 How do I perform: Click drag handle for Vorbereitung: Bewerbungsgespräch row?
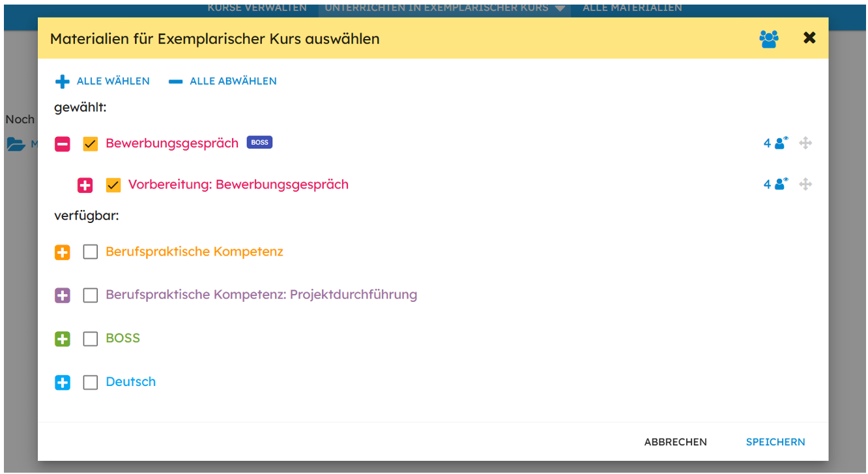tap(805, 185)
